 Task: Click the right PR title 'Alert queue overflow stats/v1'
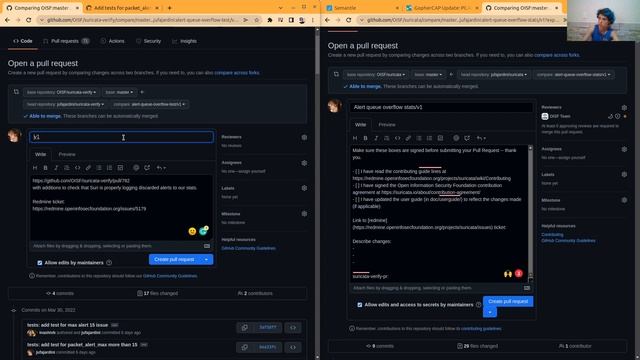pos(441,107)
